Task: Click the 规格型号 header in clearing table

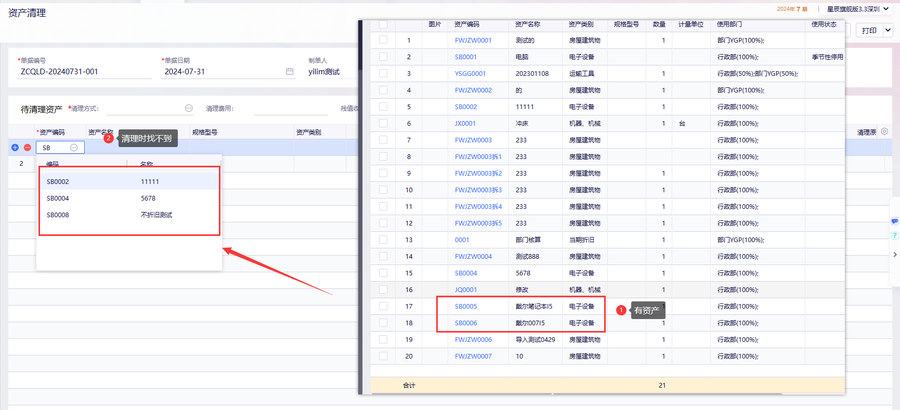Action: coord(204,132)
